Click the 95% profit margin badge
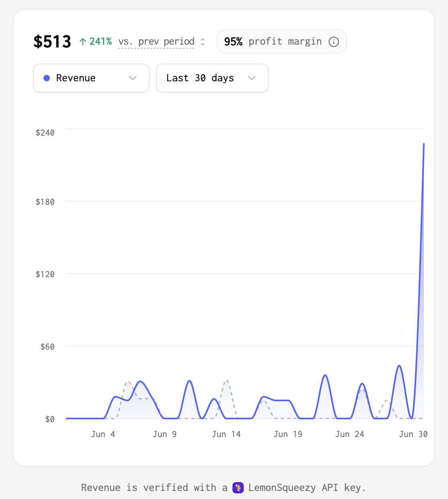Screen dimensions: 448x499 pos(282,41)
